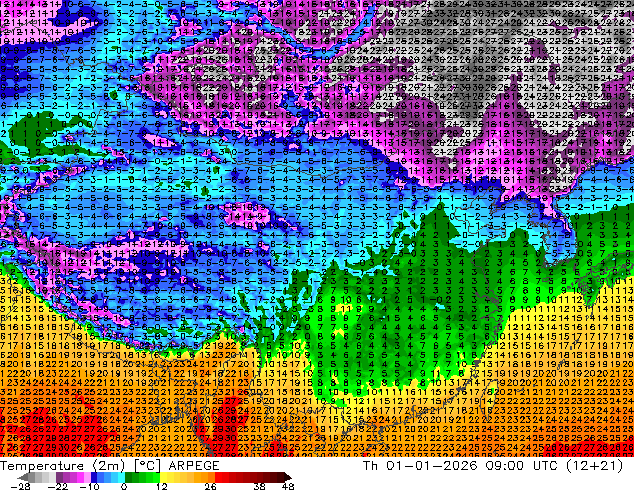Select the gray segment of the color scale
Image resolution: width=634 pixels, height=490 pixels.
pyautogui.click(x=42, y=477)
